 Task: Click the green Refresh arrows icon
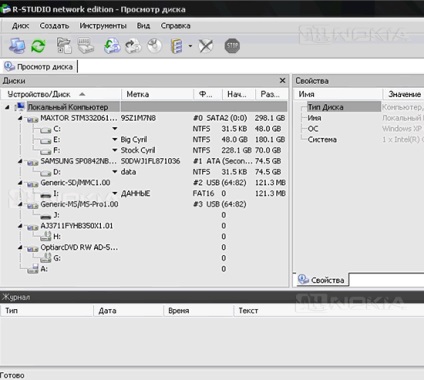pos(38,46)
